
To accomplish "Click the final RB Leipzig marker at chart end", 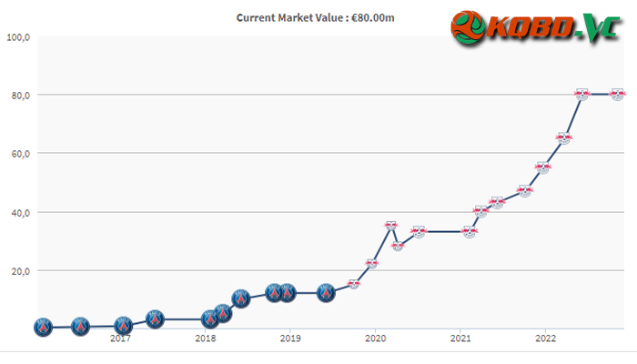I will 618,95.
